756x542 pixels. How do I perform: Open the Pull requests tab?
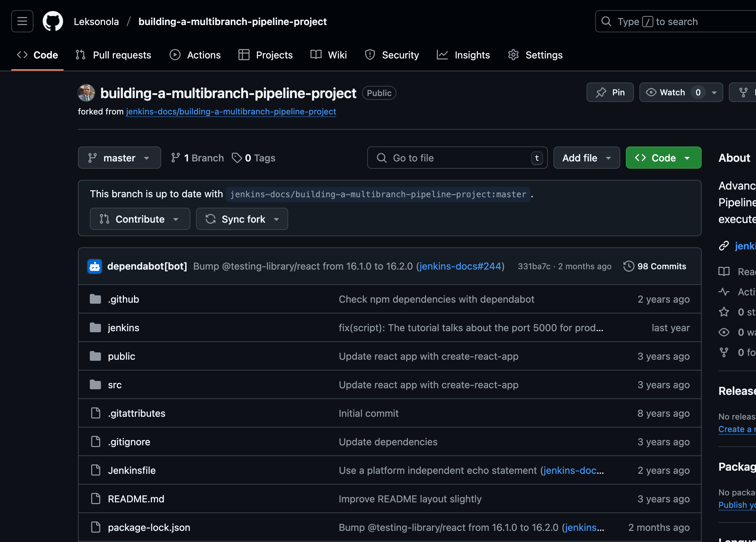tap(113, 55)
